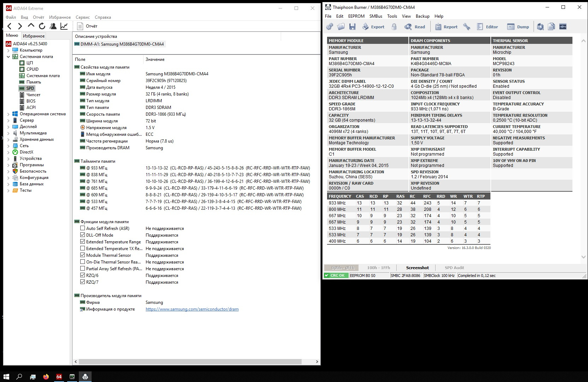Toggle the RZQ/7 checkbox
Screen dimensions: 588x382
(83, 282)
